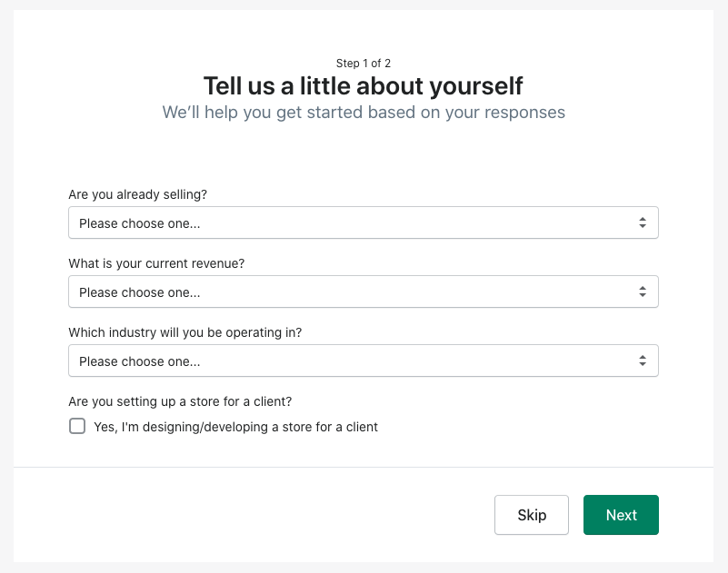This screenshot has width=728, height=573.
Task: Click "Please choose one..." under current revenue
Action: 139,292
